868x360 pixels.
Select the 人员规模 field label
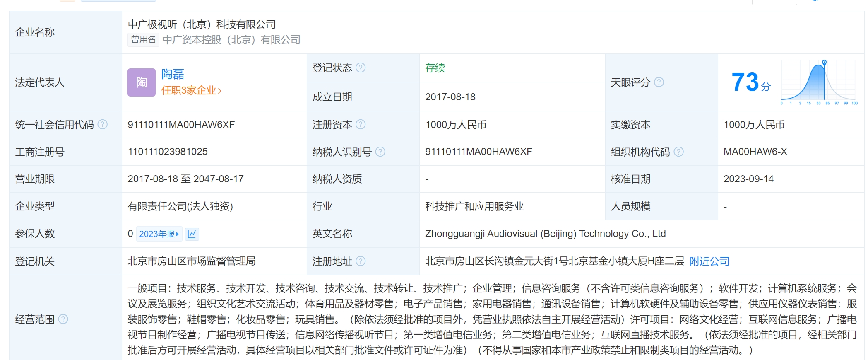(631, 206)
